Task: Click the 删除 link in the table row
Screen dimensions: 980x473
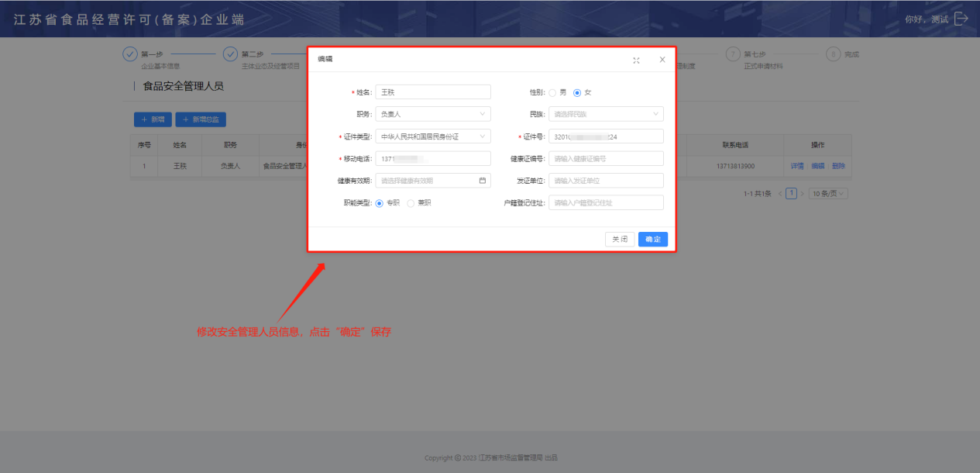Action: [x=838, y=166]
